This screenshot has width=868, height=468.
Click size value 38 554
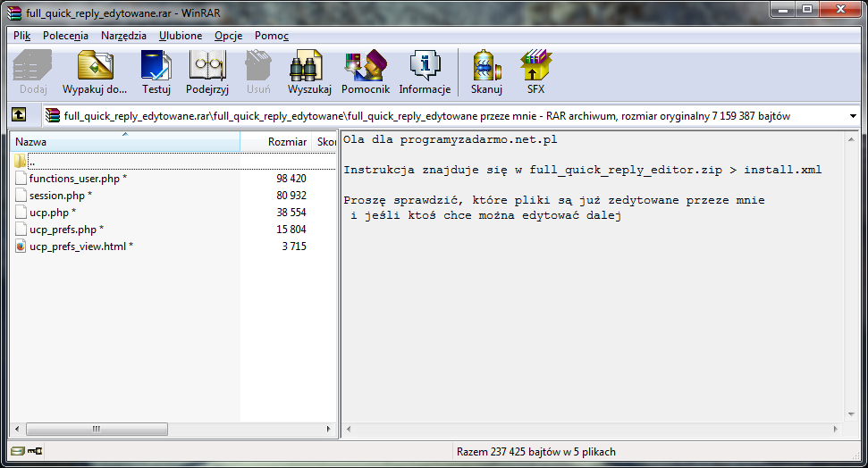tap(291, 213)
